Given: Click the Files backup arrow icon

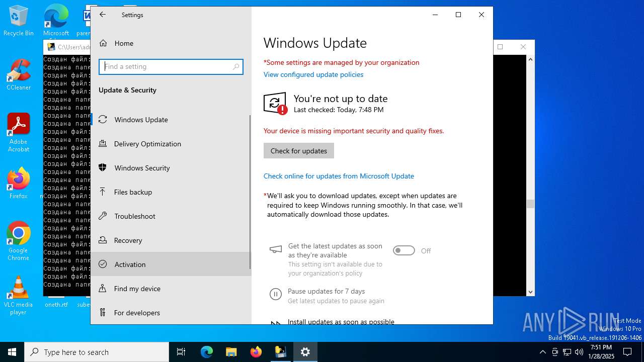Looking at the screenshot, I should [x=103, y=192].
